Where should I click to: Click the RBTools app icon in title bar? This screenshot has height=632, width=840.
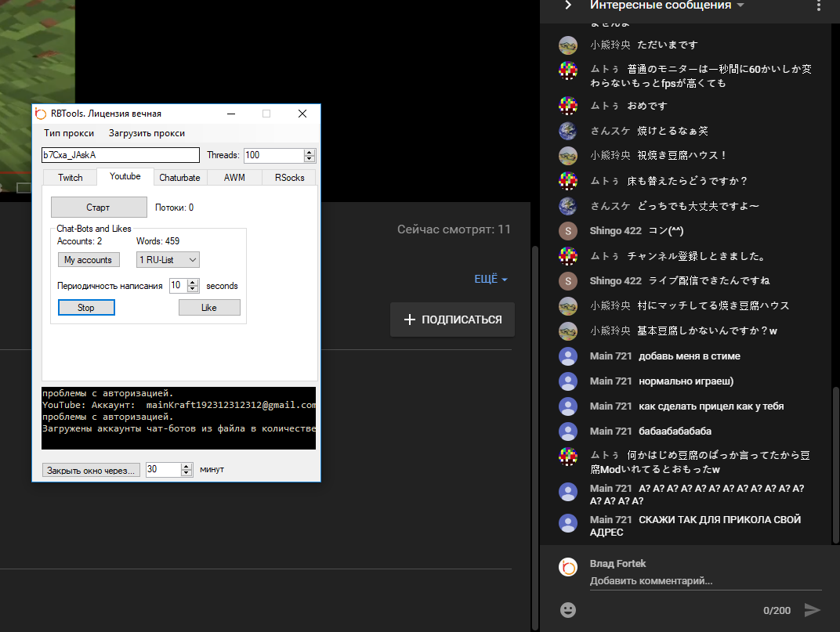(x=42, y=114)
